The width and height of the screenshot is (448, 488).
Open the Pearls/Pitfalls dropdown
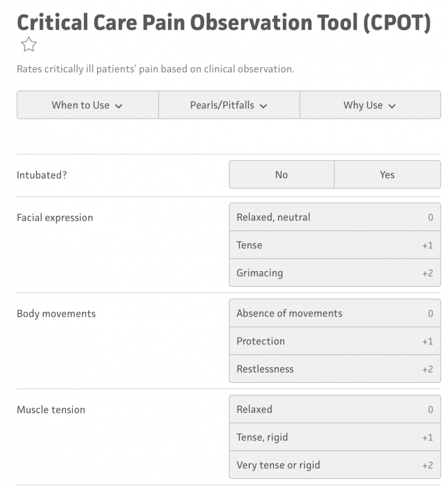point(229,105)
